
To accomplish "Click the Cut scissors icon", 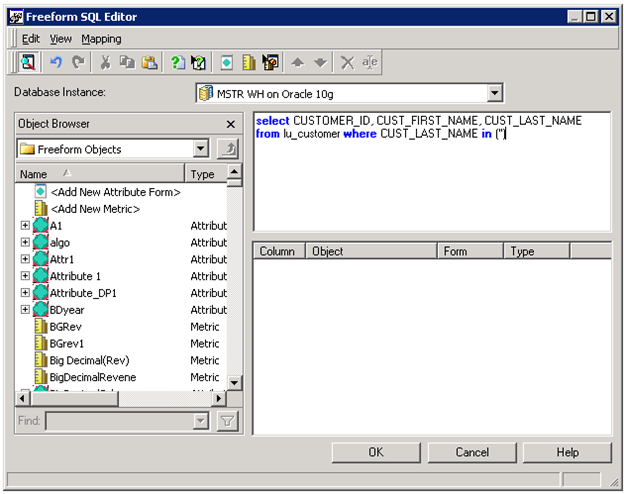I will point(105,62).
